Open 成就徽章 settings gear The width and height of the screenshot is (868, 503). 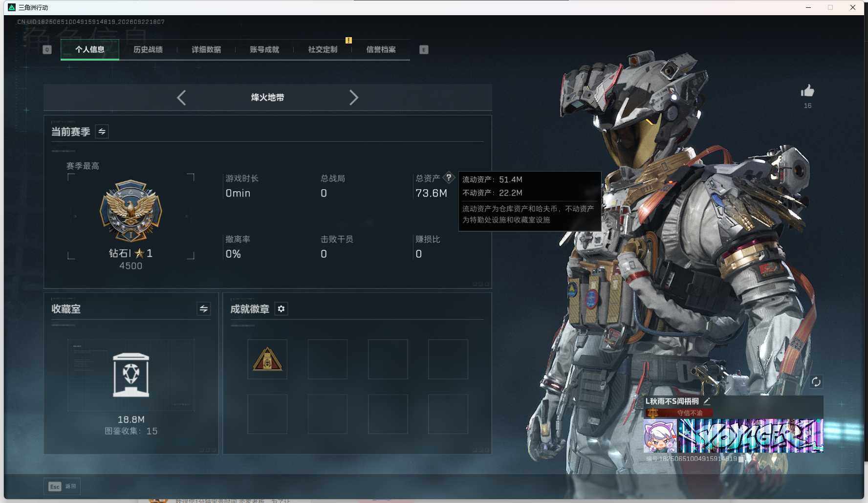[x=281, y=308]
